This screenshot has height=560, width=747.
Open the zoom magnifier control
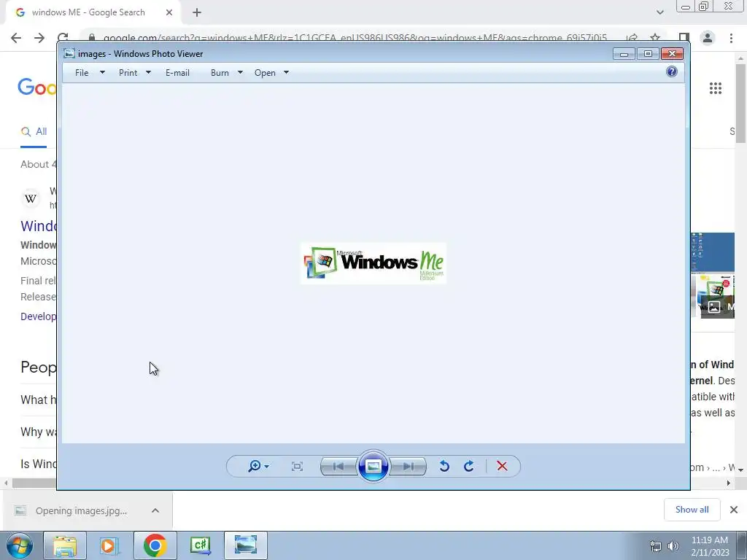point(258,466)
